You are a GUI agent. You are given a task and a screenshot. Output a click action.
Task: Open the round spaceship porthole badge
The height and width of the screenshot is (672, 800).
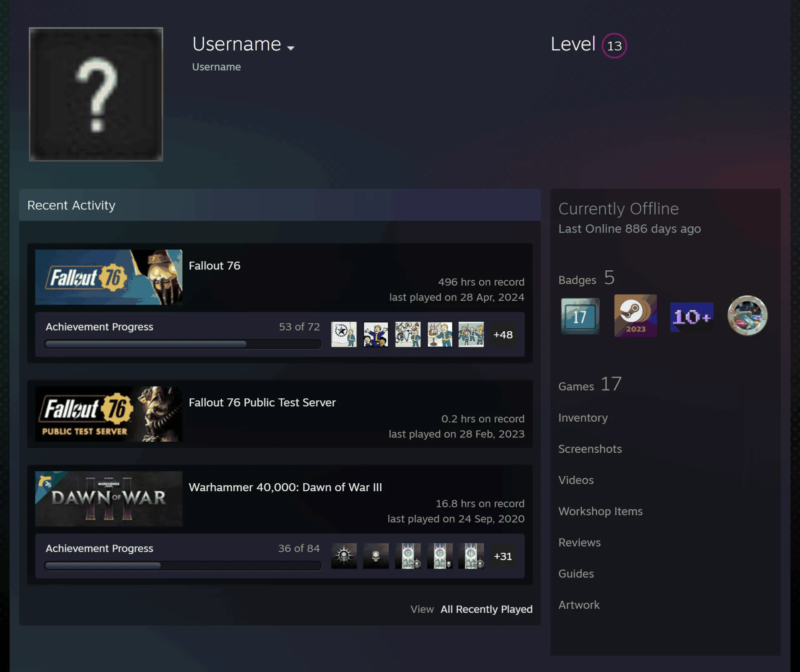(x=747, y=316)
